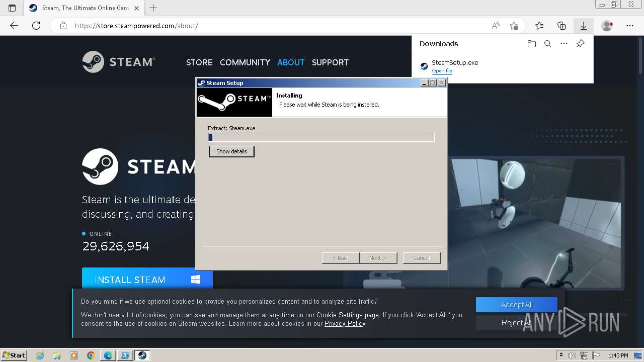
Task: Switch to Steam Setup taskbar button
Action: tap(142, 355)
